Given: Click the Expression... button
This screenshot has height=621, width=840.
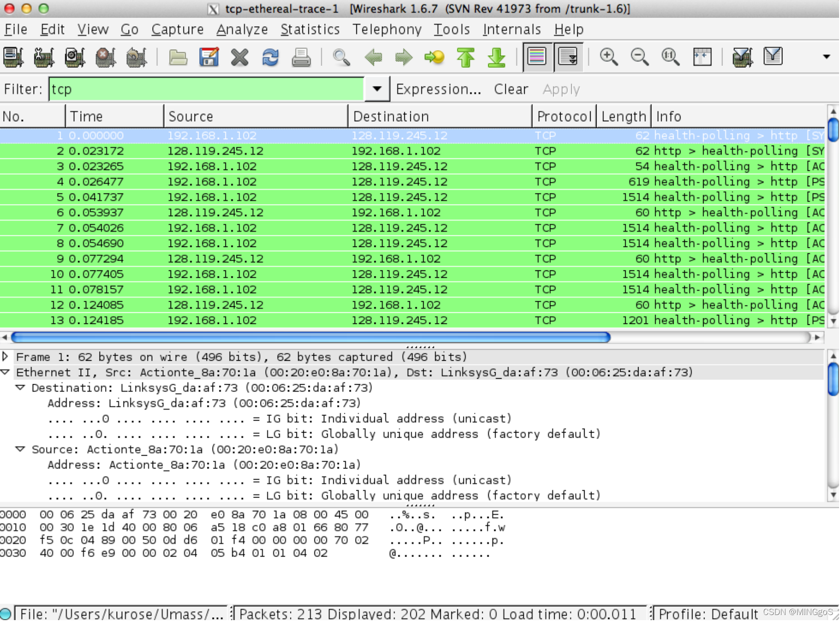Looking at the screenshot, I should pyautogui.click(x=438, y=89).
